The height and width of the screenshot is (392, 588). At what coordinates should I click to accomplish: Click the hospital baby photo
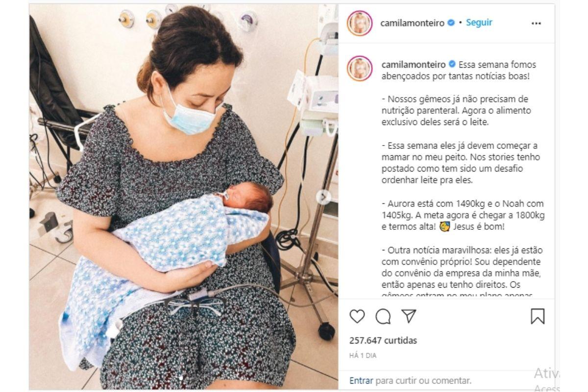[x=184, y=196]
